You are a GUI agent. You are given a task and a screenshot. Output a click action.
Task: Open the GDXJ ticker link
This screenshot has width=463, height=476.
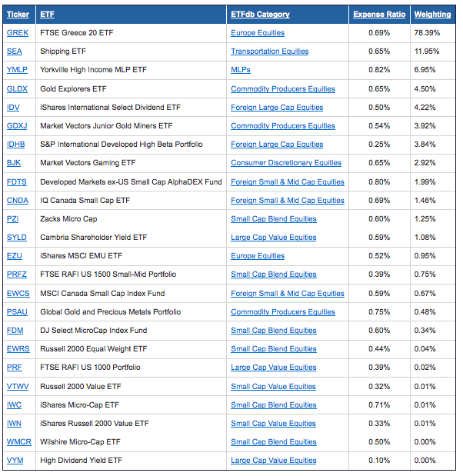[17, 126]
